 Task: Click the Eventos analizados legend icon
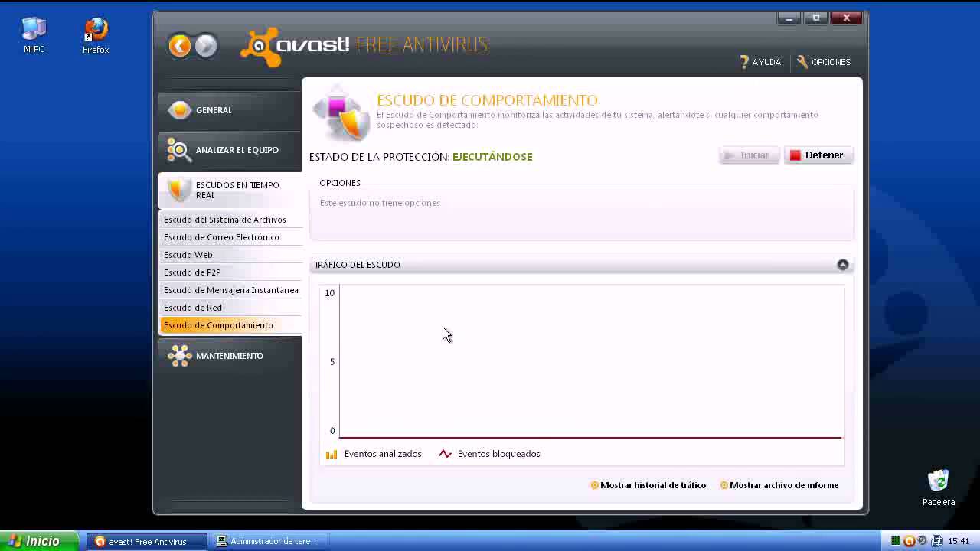pyautogui.click(x=332, y=454)
